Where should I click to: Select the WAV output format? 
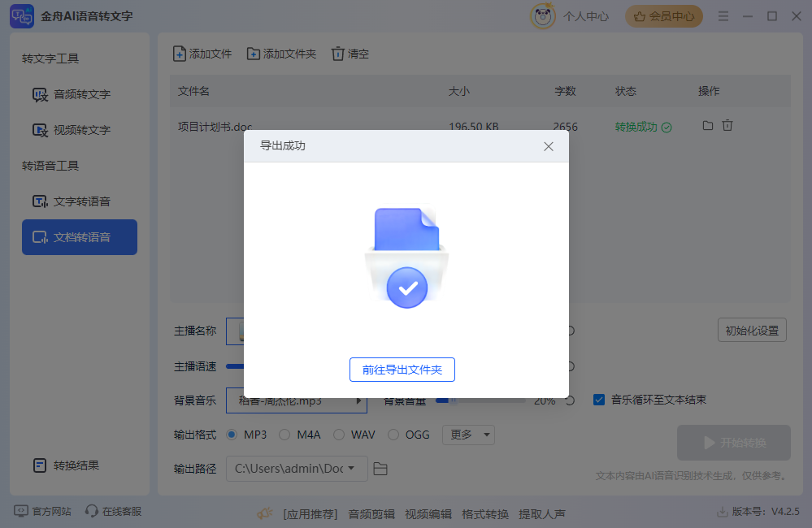pos(338,435)
